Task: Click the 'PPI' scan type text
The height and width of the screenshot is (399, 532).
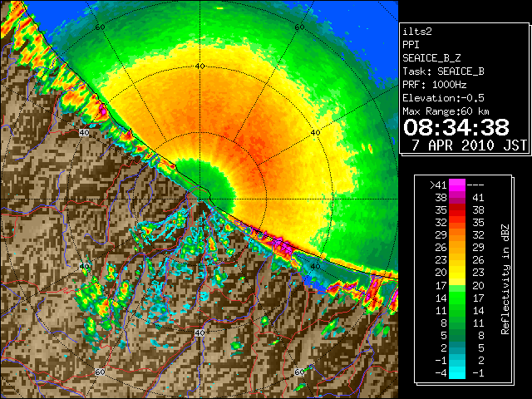Action: 411,45
